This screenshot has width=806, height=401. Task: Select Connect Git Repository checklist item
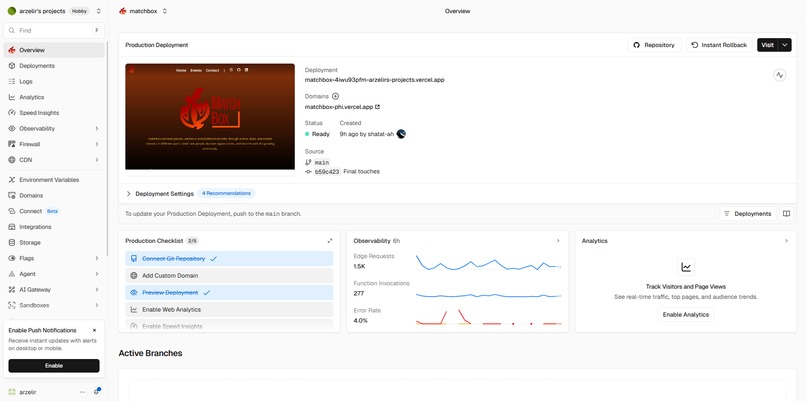point(229,259)
